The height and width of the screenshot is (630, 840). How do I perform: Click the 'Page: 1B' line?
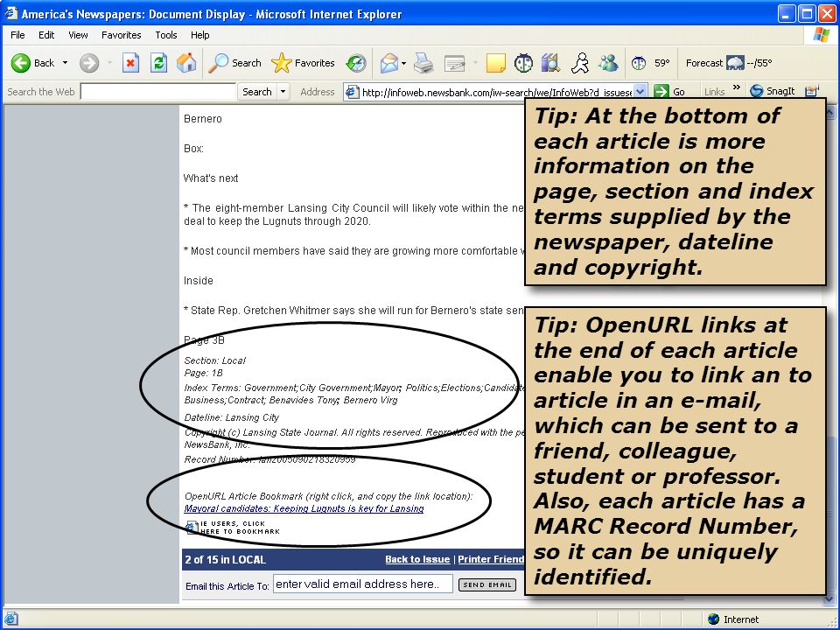click(203, 373)
